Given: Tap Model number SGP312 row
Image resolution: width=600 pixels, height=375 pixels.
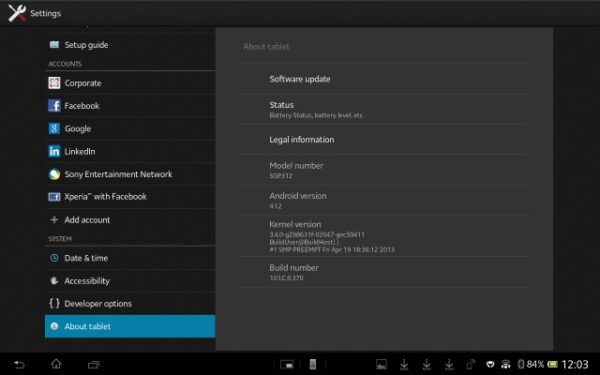Looking at the screenshot, I should point(384,170).
